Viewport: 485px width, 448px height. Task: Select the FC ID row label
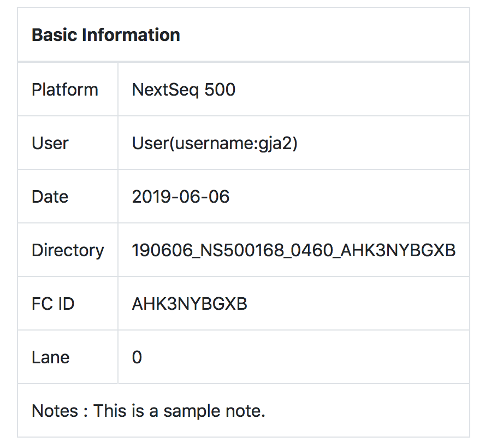53,304
